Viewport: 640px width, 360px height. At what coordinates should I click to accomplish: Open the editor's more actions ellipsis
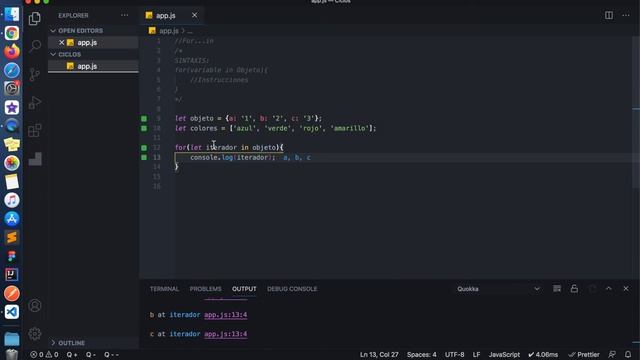coord(626,16)
